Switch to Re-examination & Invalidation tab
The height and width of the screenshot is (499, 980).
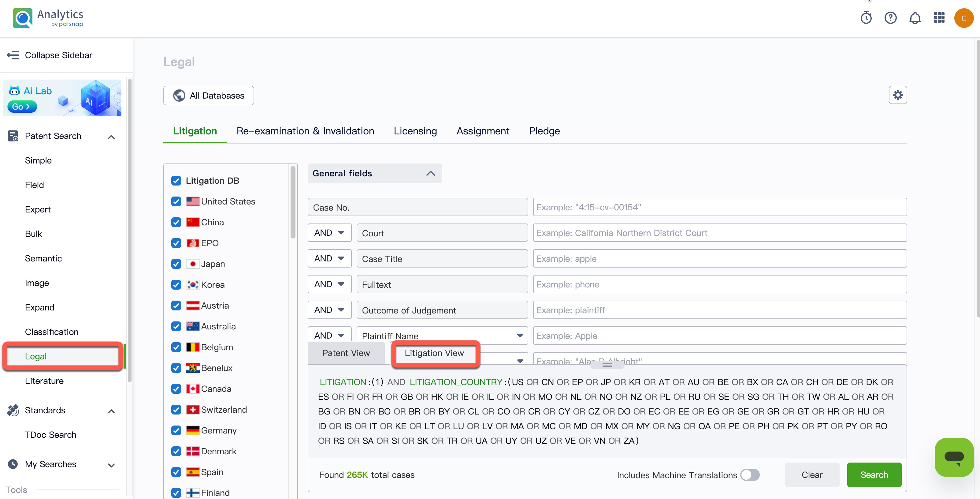click(305, 131)
